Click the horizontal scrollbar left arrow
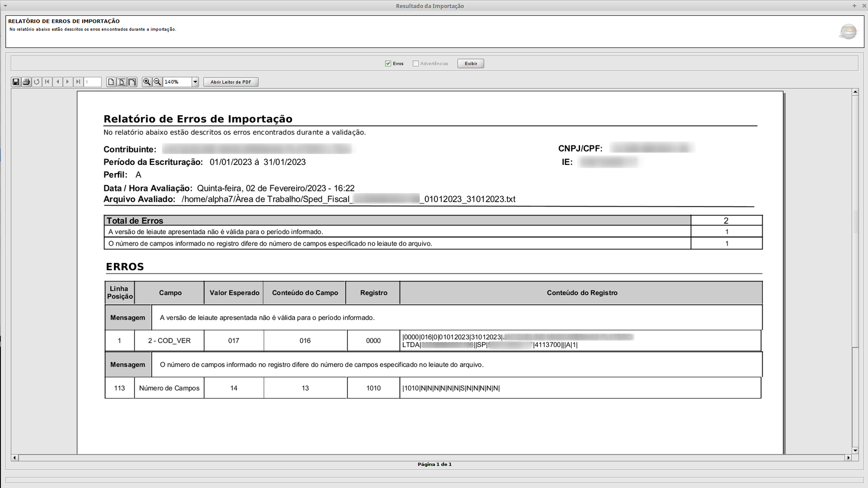 tap(14, 458)
